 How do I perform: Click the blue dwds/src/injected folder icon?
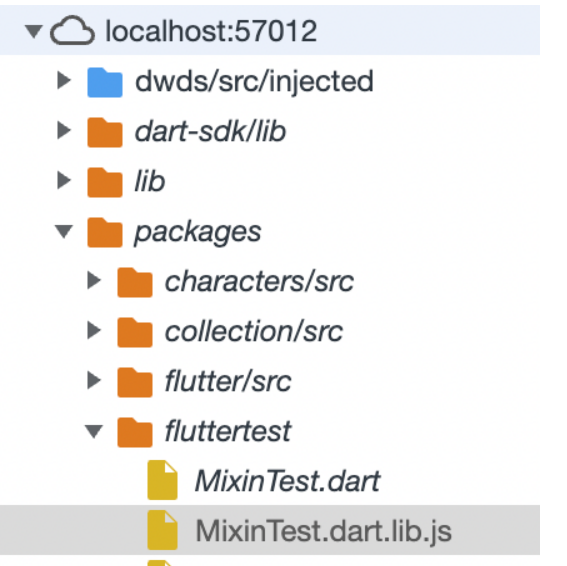click(x=105, y=82)
